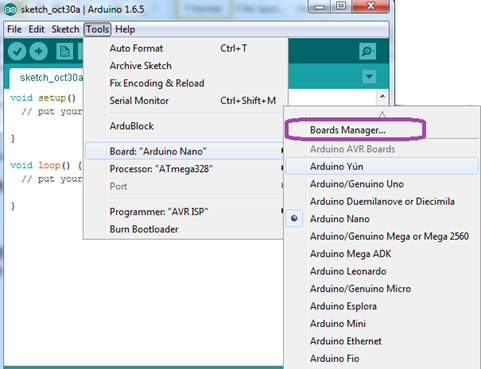Open Serial Monitor from Tools menu
Image resolution: width=481 pixels, height=369 pixels.
[x=185, y=101]
